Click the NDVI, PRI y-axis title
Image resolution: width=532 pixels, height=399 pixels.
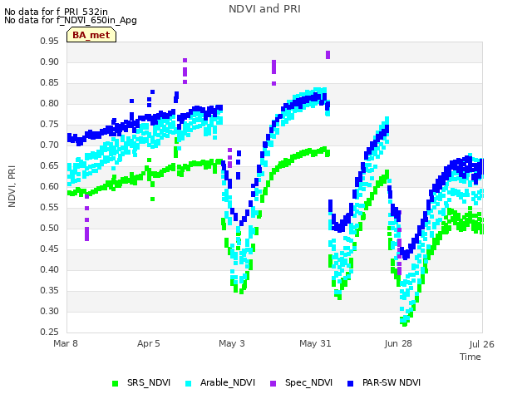[12, 186]
